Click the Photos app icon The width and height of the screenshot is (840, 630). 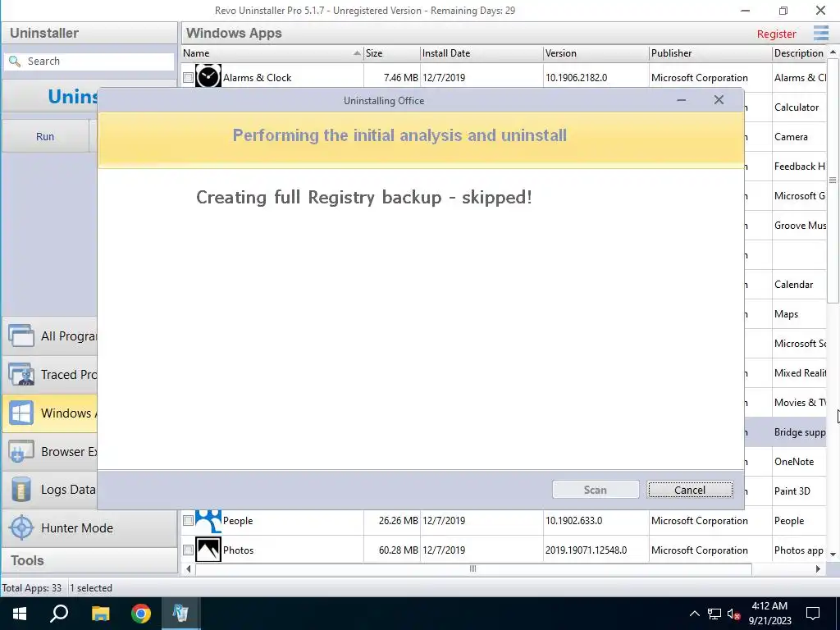click(x=208, y=550)
